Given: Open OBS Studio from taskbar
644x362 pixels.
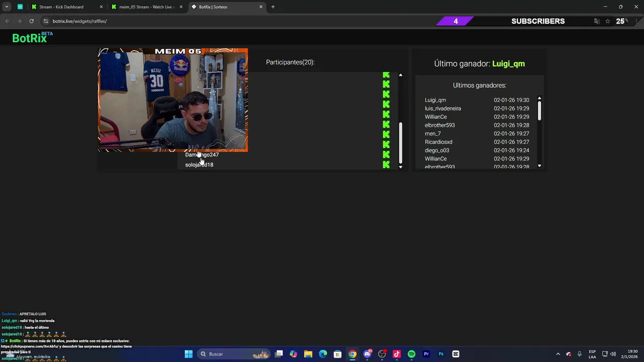Looking at the screenshot, I should click(x=382, y=354).
